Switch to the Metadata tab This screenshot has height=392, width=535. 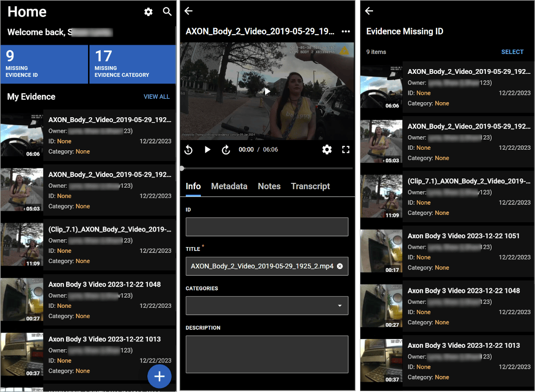[x=229, y=186]
